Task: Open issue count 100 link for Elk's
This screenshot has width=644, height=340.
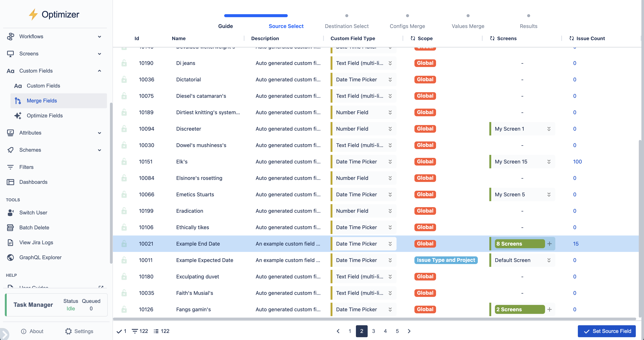Action: [577, 162]
